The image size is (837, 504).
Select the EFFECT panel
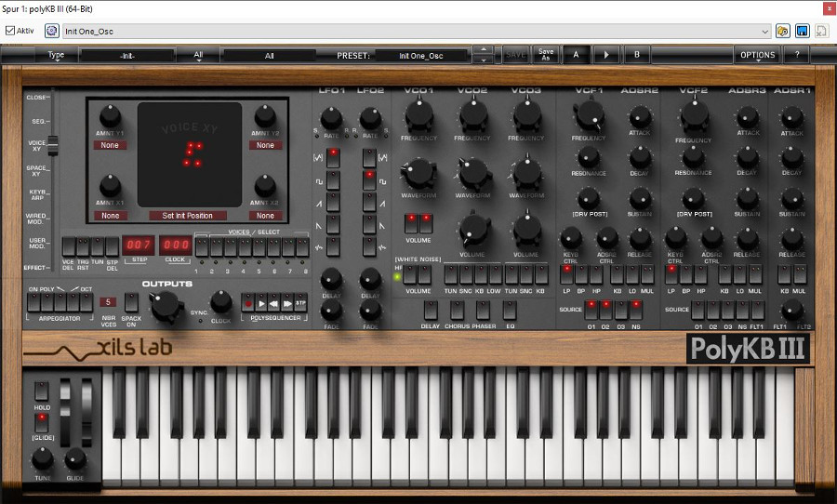[35, 268]
